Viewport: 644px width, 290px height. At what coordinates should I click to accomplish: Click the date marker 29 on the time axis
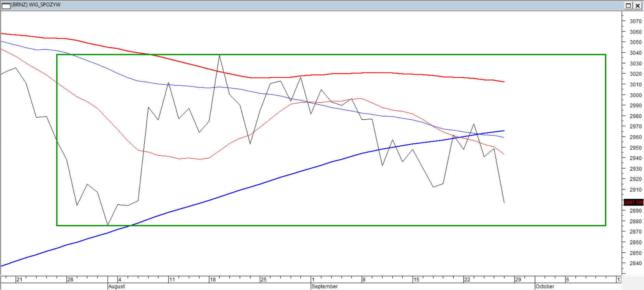518,280
